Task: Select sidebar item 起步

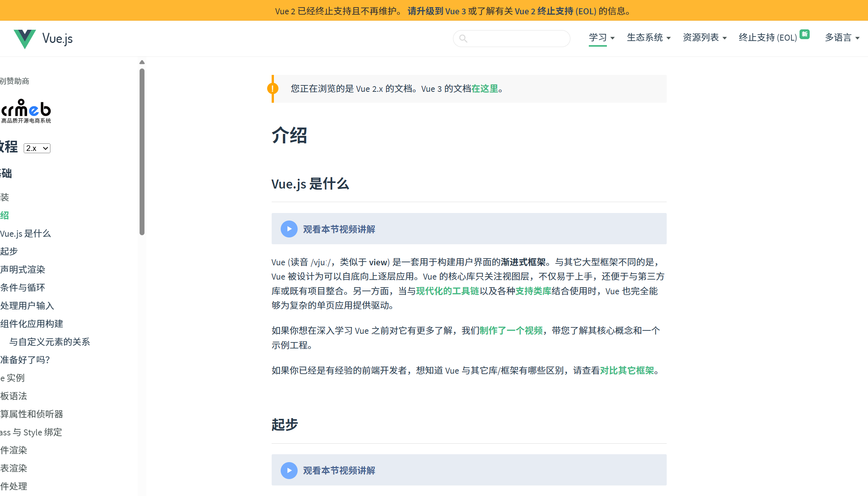Action: 9,251
